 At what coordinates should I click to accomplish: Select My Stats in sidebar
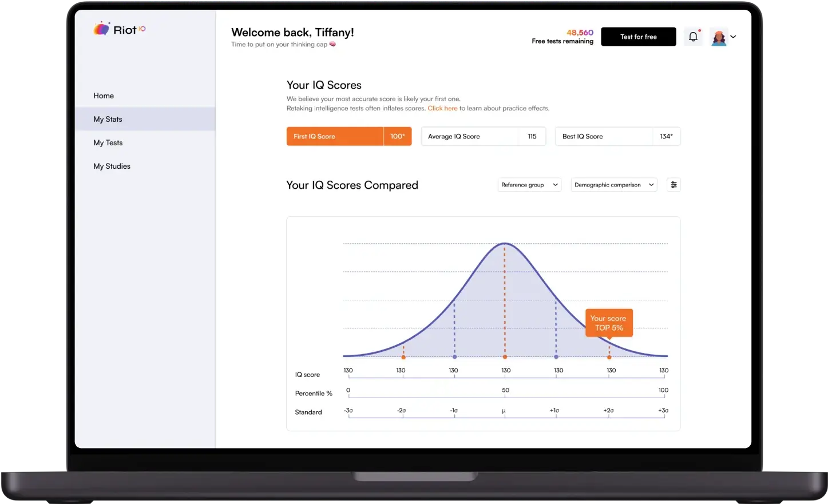click(x=108, y=119)
